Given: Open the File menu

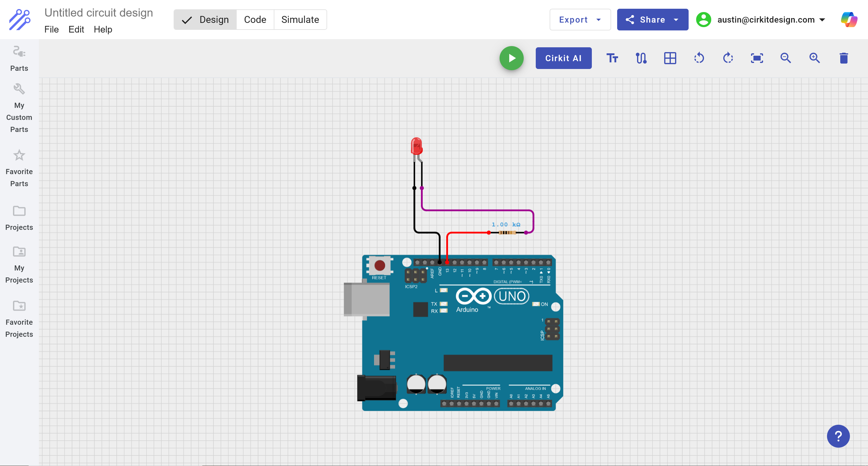Looking at the screenshot, I should tap(52, 30).
